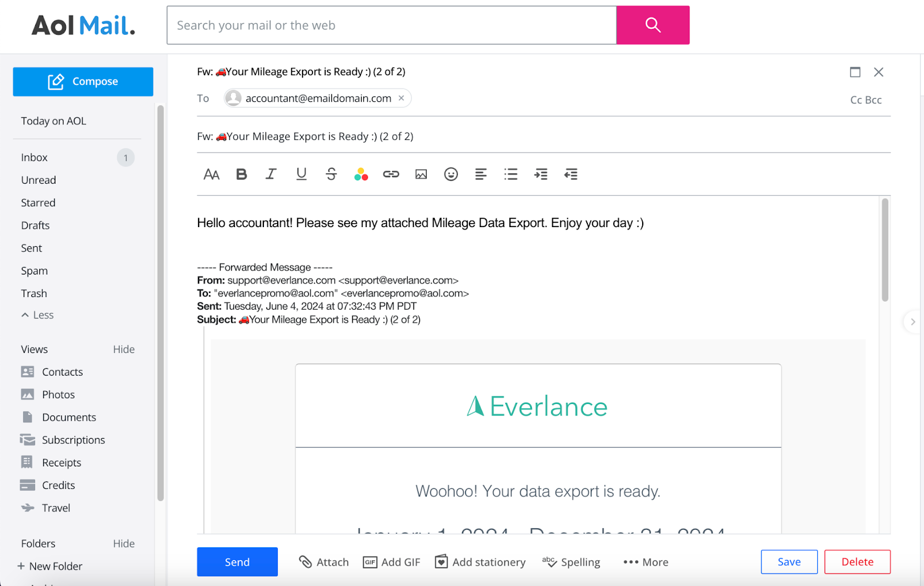Screen dimensions: 924x586
Task: Hide the Views section
Action: point(124,349)
